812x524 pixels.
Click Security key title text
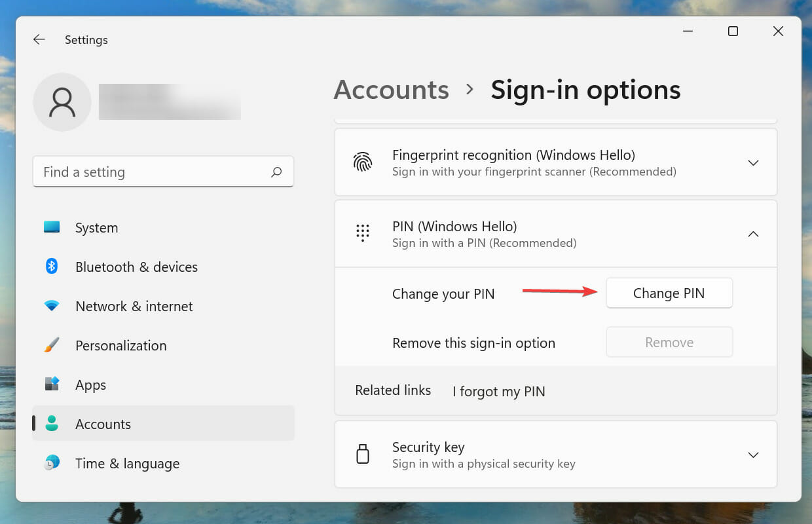click(428, 447)
